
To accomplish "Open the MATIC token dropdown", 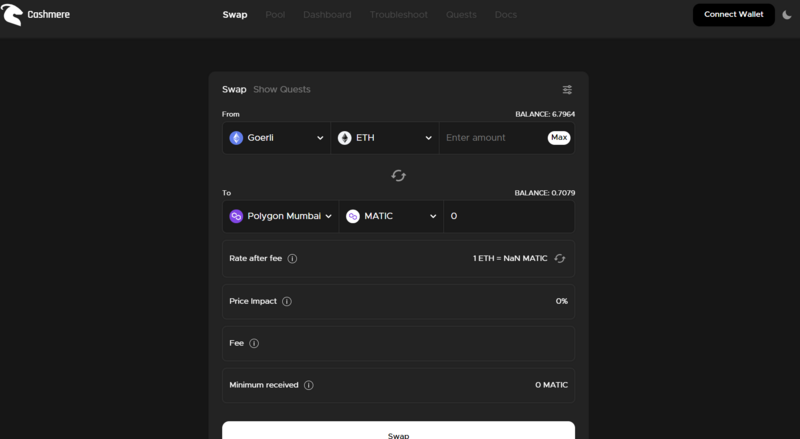I will point(391,216).
